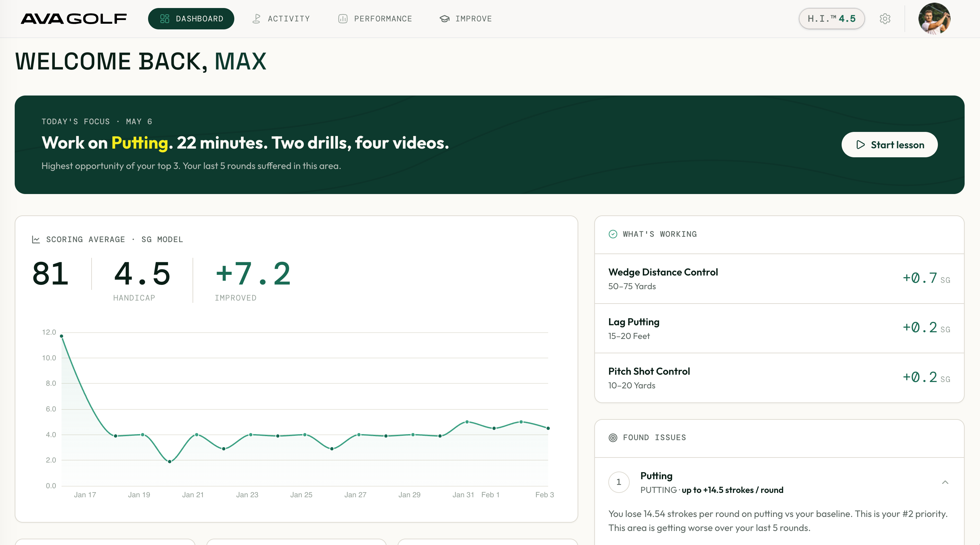Click the lowest chart point near Jan 21
The height and width of the screenshot is (545, 980).
click(170, 462)
